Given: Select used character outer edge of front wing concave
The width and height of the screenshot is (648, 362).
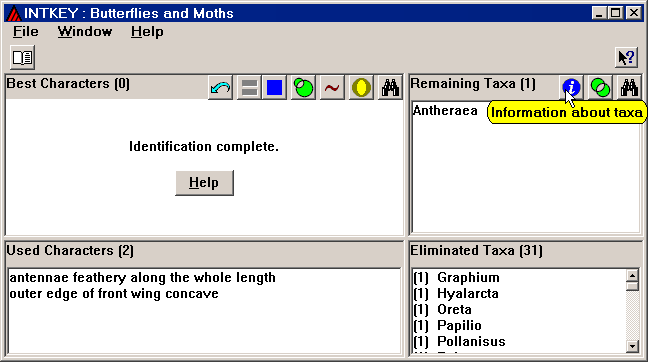Looking at the screenshot, I should point(114,293).
